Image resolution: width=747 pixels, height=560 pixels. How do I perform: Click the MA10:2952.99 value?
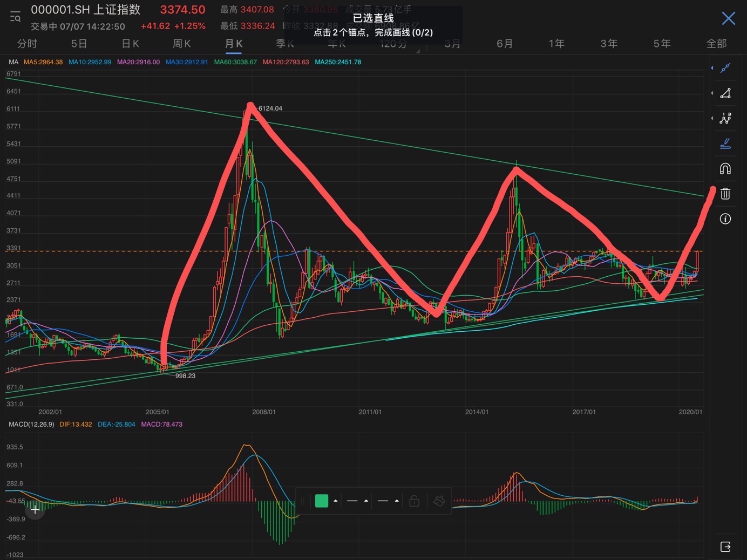coord(90,62)
